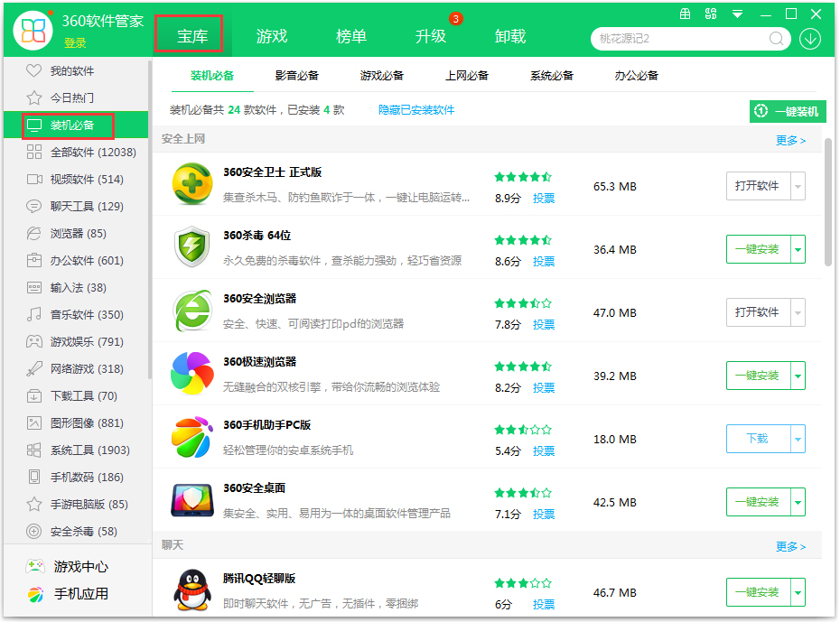Viewport: 840px width, 622px height.
Task: Expand install dropdown for 360安全桌面
Action: pyautogui.click(x=798, y=502)
